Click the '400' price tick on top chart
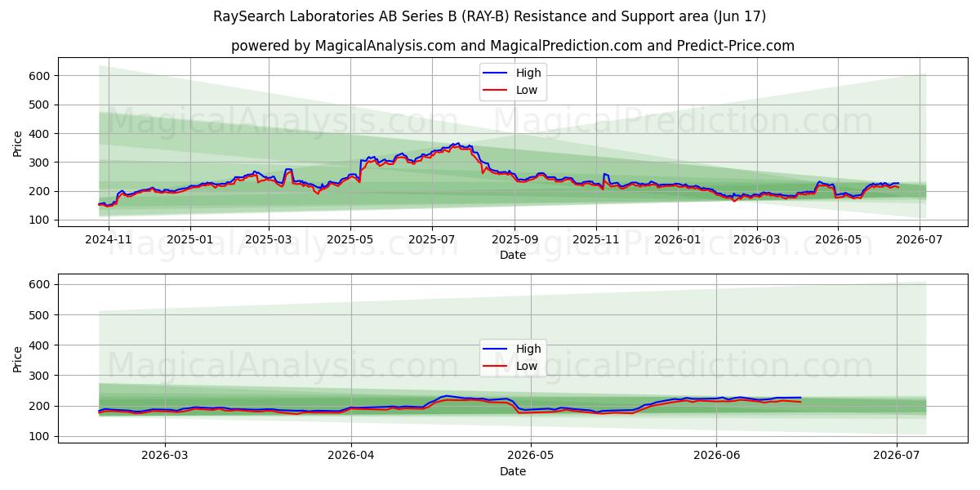Screen dimensions: 980x490 click(41, 134)
